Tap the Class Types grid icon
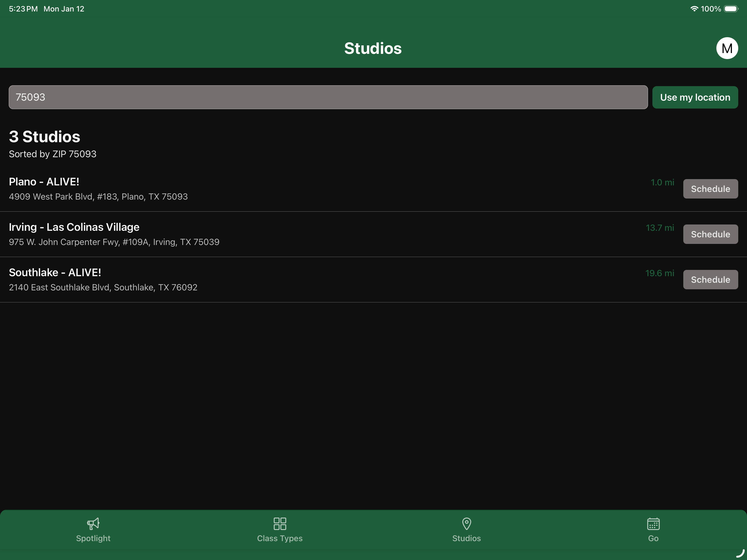Viewport: 747px width, 560px height. tap(280, 524)
